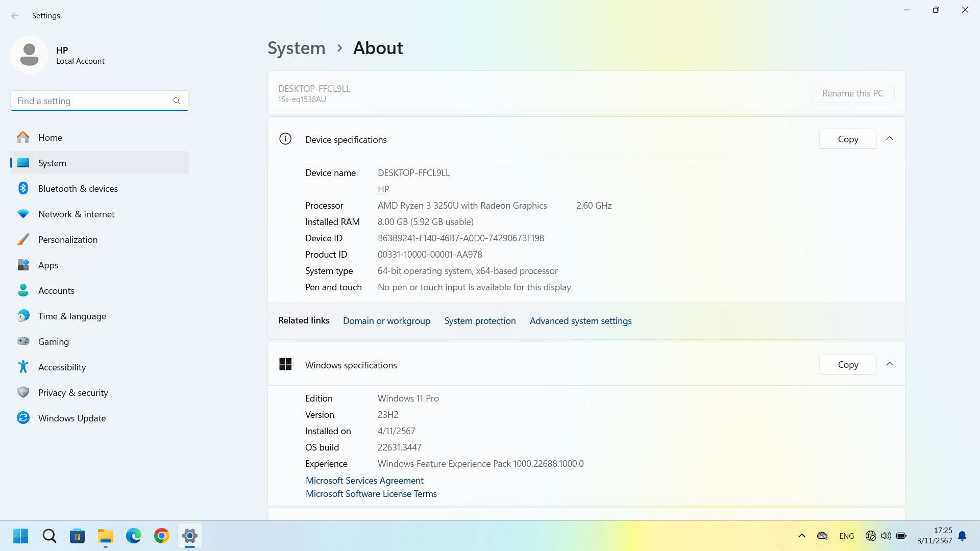The width and height of the screenshot is (980, 551).
Task: Open the Home settings page
Action: 100,137
